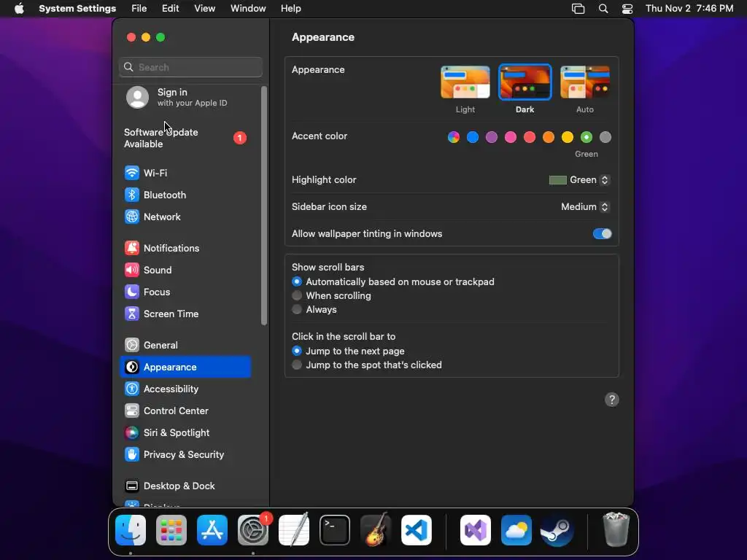Open Bluetooth settings pane

point(186,195)
